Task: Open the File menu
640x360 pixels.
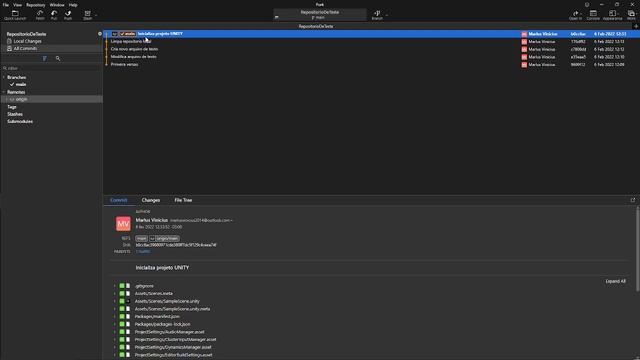Action: click(6, 5)
